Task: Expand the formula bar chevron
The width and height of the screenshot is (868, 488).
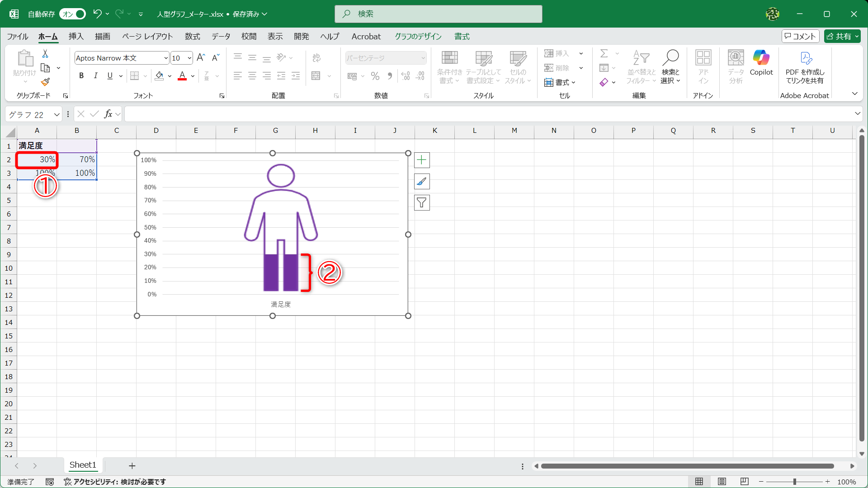Action: coord(857,114)
